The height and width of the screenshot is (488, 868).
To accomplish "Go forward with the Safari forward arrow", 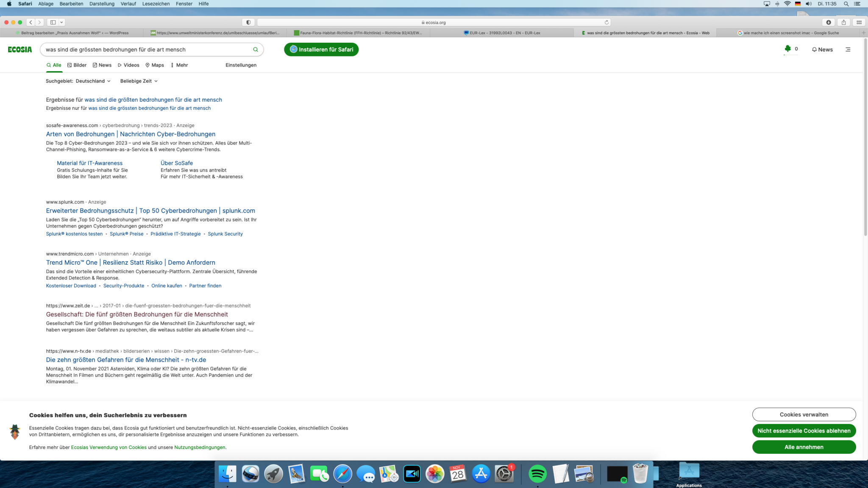I will click(x=39, y=22).
